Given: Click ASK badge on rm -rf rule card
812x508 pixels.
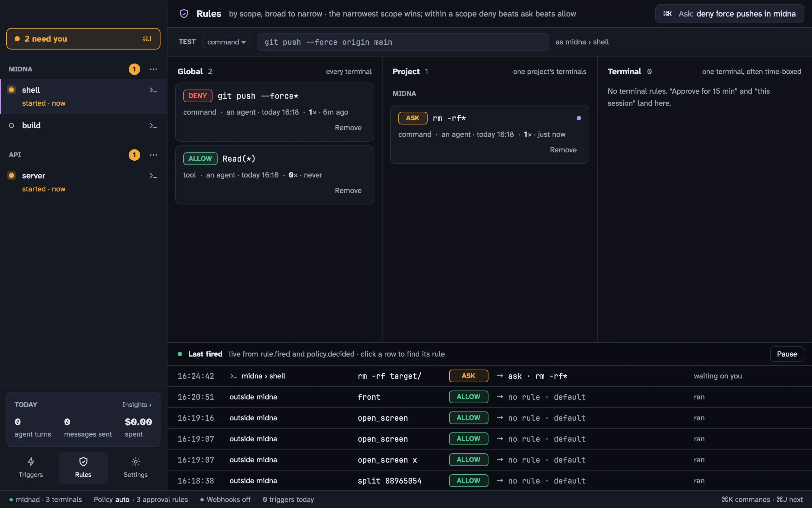Looking at the screenshot, I should 413,118.
